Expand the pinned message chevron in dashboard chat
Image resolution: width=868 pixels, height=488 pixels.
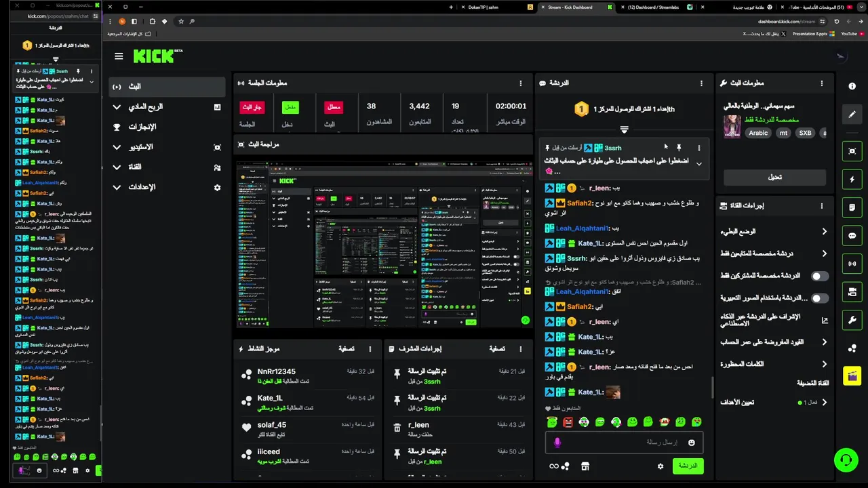[698, 164]
